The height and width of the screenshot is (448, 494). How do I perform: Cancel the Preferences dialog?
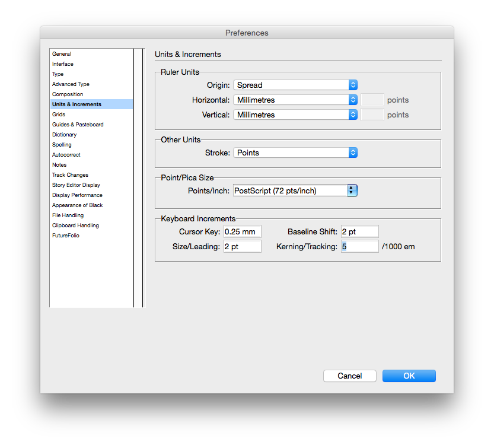click(350, 376)
